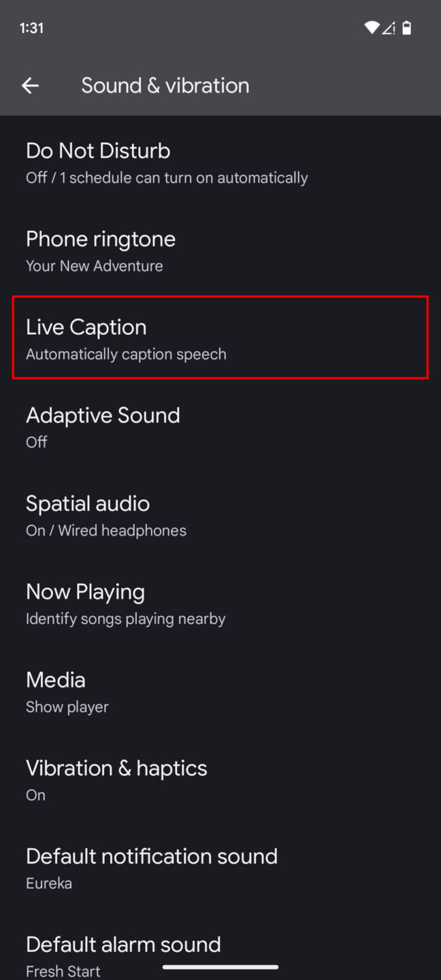Tap the gesture navigation bar at bottom
Screen dimensions: 441x980
(x=220, y=965)
